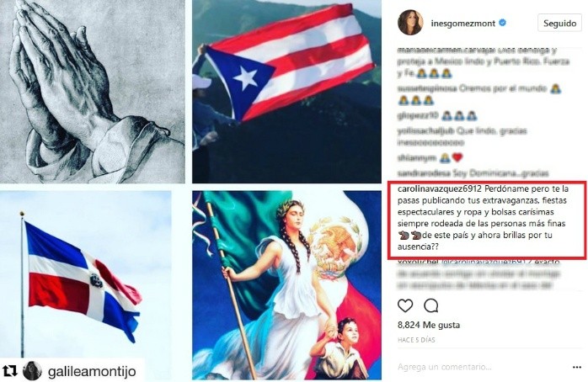Screen dimensions: 588x382
Task: Select the Mexican flag woman painting
Action: click(x=286, y=285)
